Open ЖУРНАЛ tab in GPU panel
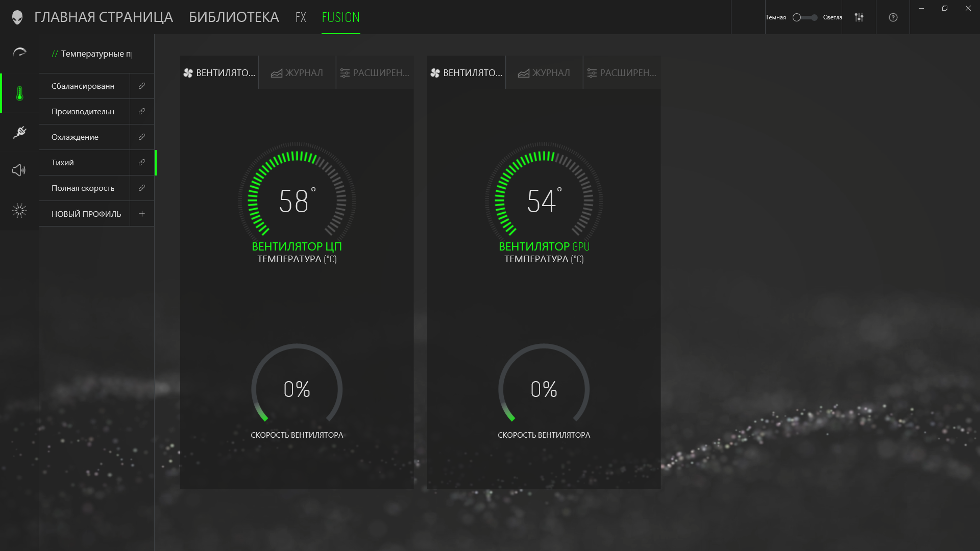The height and width of the screenshot is (551, 980). [x=544, y=73]
